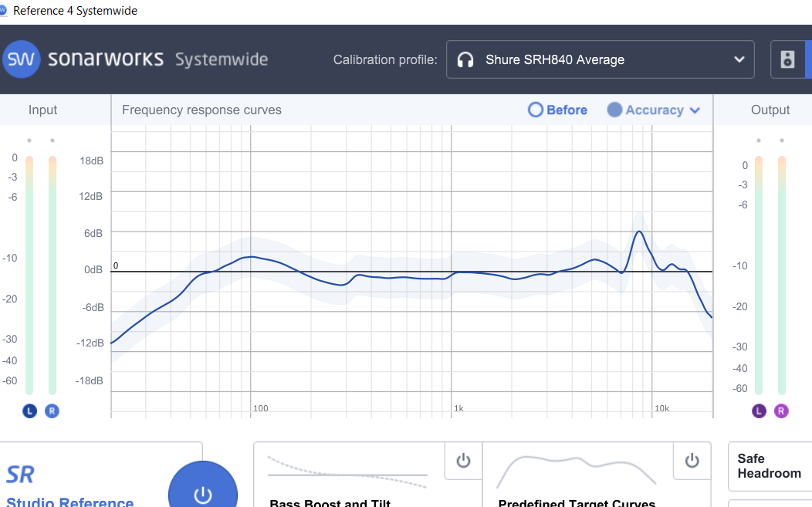Click the Input left level meter
This screenshot has height=507, width=812.
pyautogui.click(x=29, y=275)
